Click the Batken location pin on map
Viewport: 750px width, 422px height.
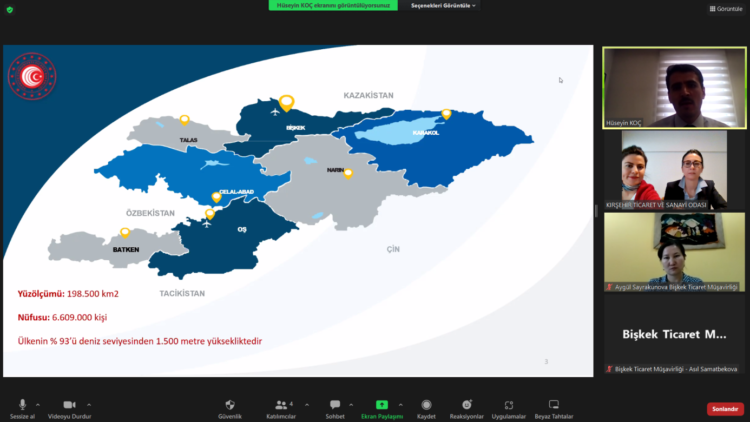pos(125,233)
